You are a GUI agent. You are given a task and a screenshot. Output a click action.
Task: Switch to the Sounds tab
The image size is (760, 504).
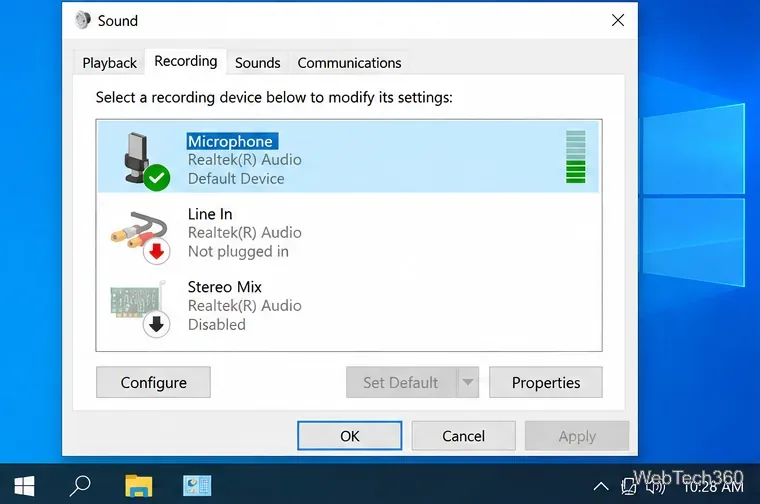(257, 63)
